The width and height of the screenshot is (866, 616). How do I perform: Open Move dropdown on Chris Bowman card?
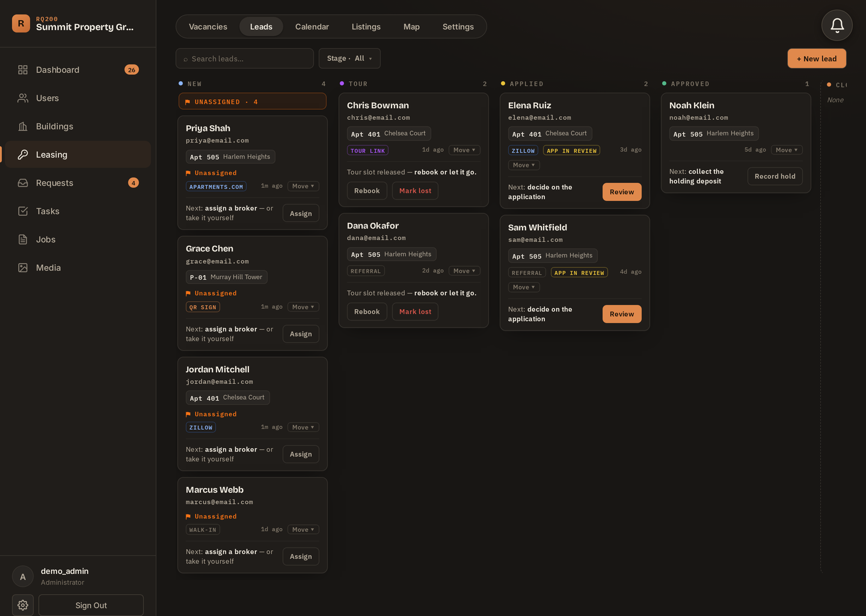pyautogui.click(x=464, y=150)
